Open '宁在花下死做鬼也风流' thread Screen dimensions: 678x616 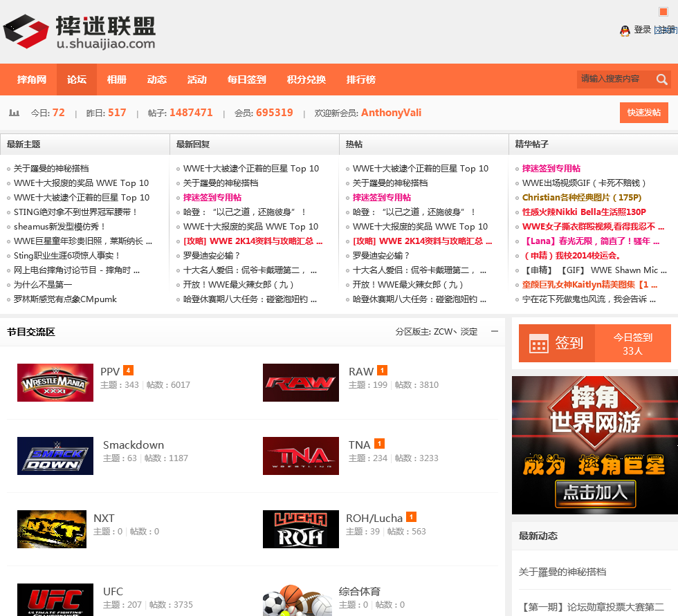[x=589, y=299]
